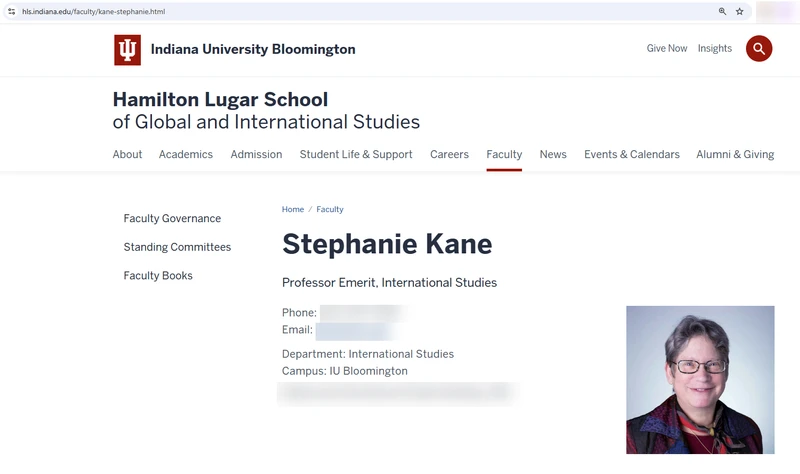Open the News menu item
The image size is (800, 474).
click(x=553, y=154)
